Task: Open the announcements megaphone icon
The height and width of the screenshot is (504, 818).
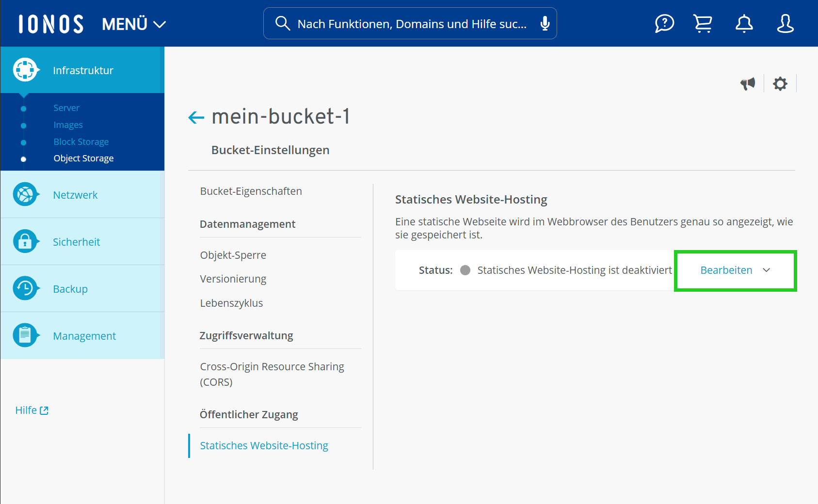Action: coord(748,83)
